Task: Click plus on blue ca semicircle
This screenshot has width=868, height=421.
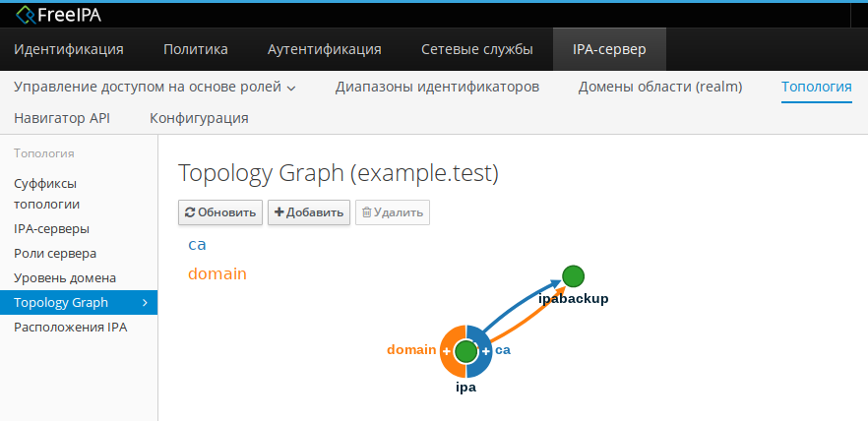Action: tap(485, 351)
